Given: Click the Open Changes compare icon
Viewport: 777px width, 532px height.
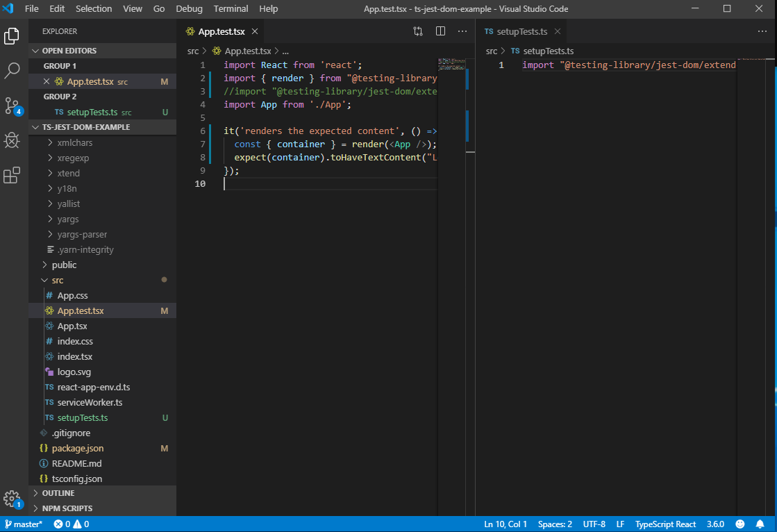Looking at the screenshot, I should (x=418, y=31).
